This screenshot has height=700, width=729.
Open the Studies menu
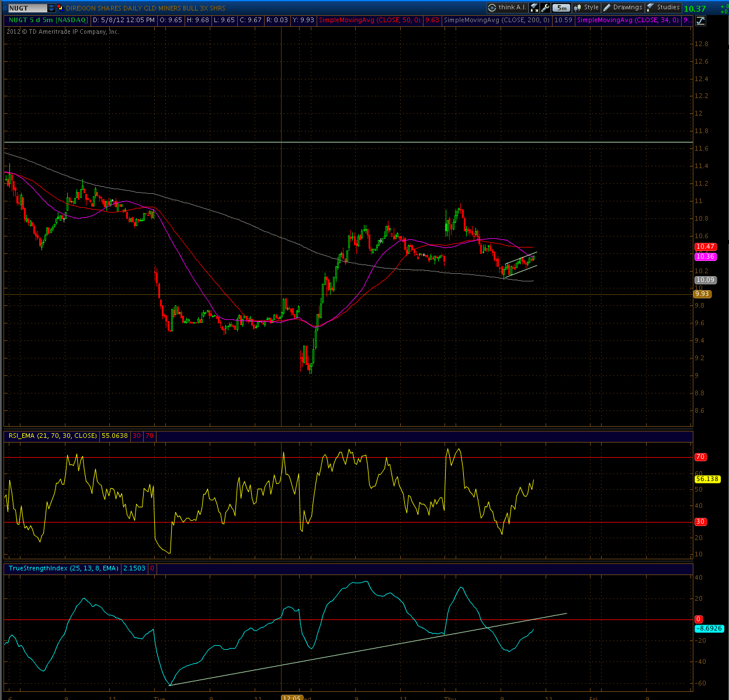click(663, 8)
